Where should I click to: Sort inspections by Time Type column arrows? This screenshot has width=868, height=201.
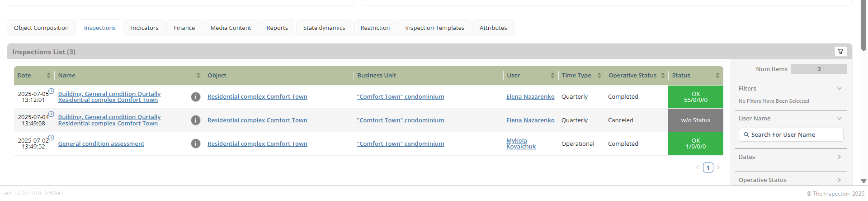(x=599, y=76)
